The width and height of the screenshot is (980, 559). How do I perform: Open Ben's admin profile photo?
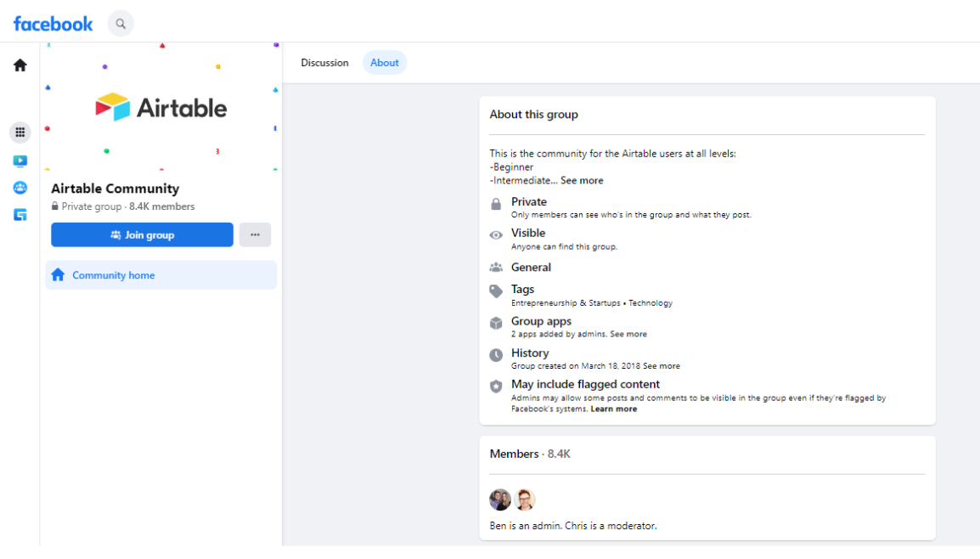(x=500, y=500)
